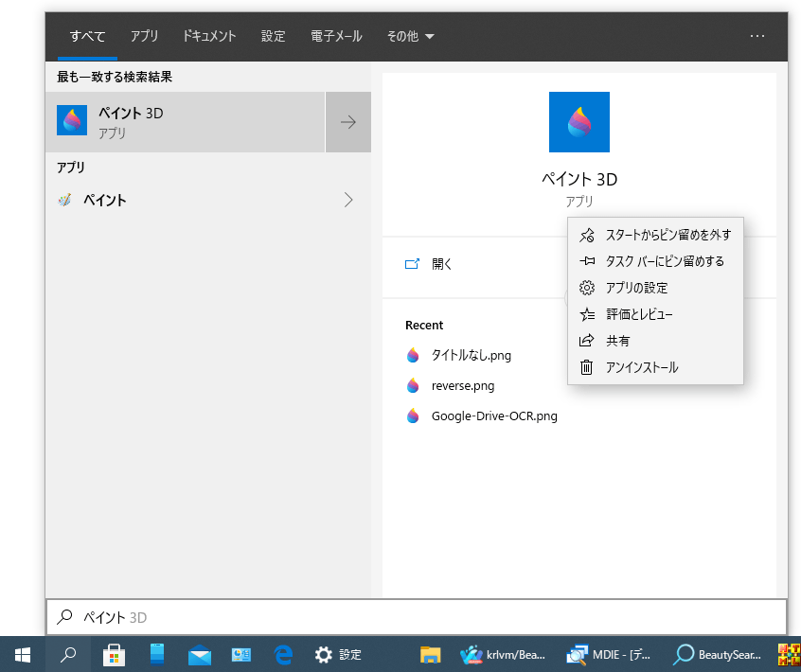Select the ペイント 3D best match result
This screenshot has width=801, height=672.
(185, 122)
